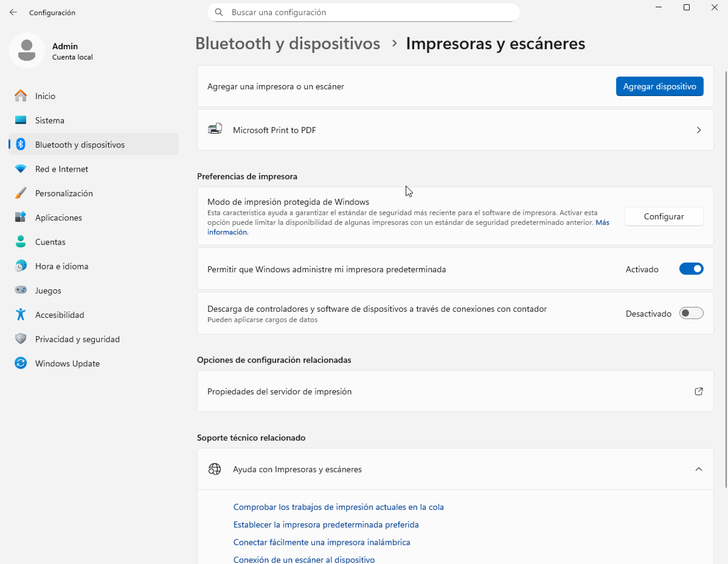Screen dimensions: 728x564
Task: Click Accesibilidad label in sidebar
Action: pyautogui.click(x=60, y=315)
